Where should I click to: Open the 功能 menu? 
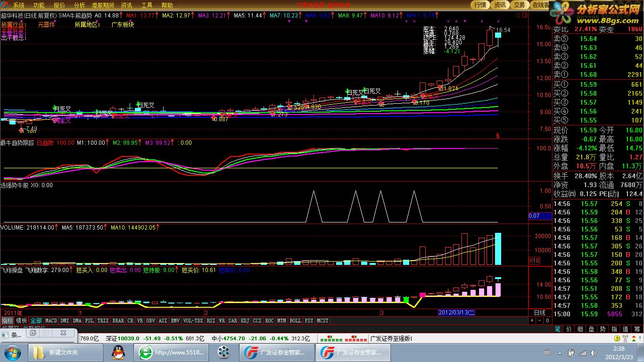pyautogui.click(x=39, y=5)
